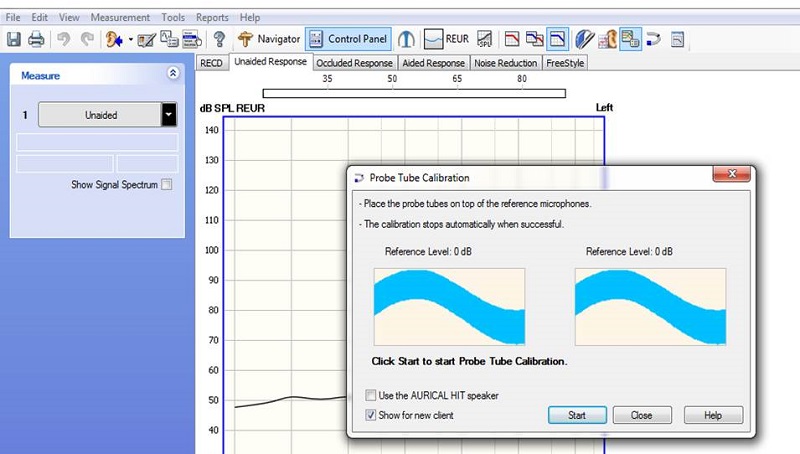This screenshot has width=800, height=454.
Task: Click the Undo arrow icon
Action: coord(64,39)
